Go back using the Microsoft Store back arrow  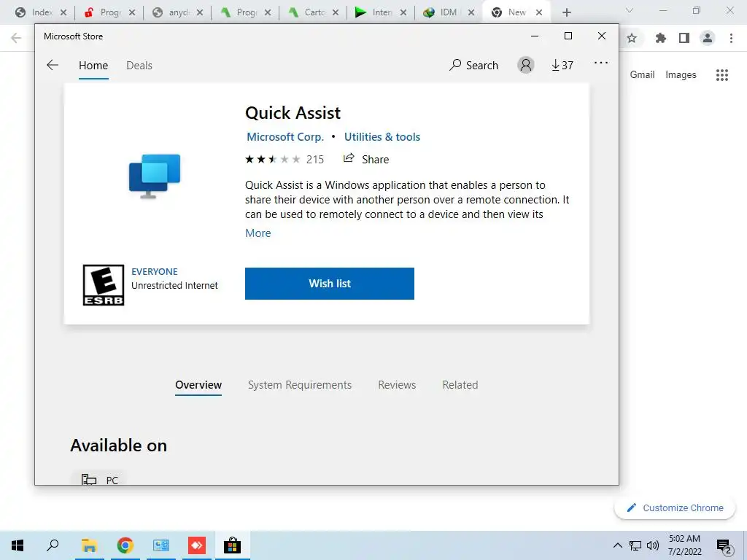[53, 65]
